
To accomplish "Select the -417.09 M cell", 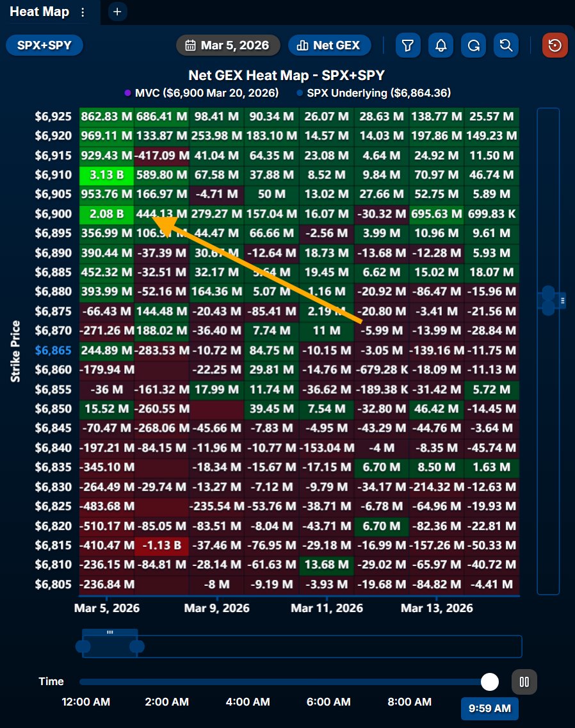I will click(x=161, y=156).
